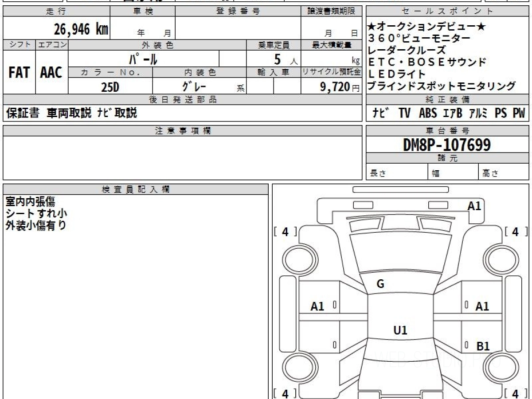
Task: Select the A1 mark beside the bumper
Action: click(x=474, y=206)
